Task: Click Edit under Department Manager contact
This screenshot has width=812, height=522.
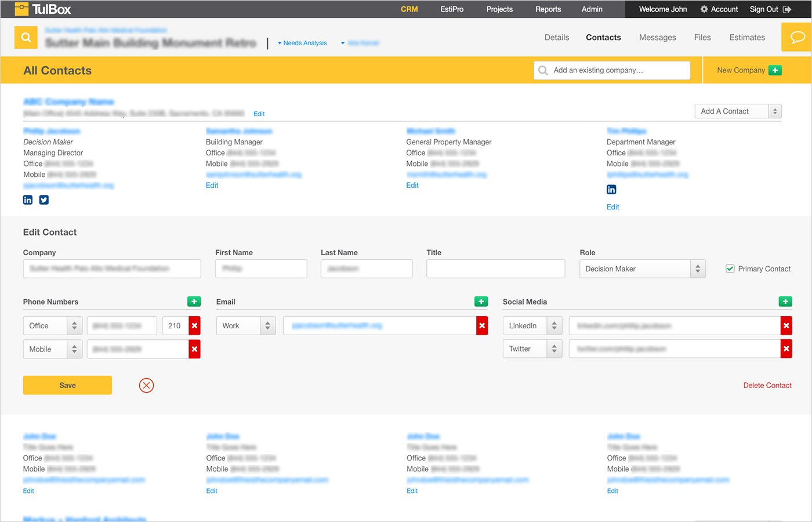Action: tap(613, 207)
